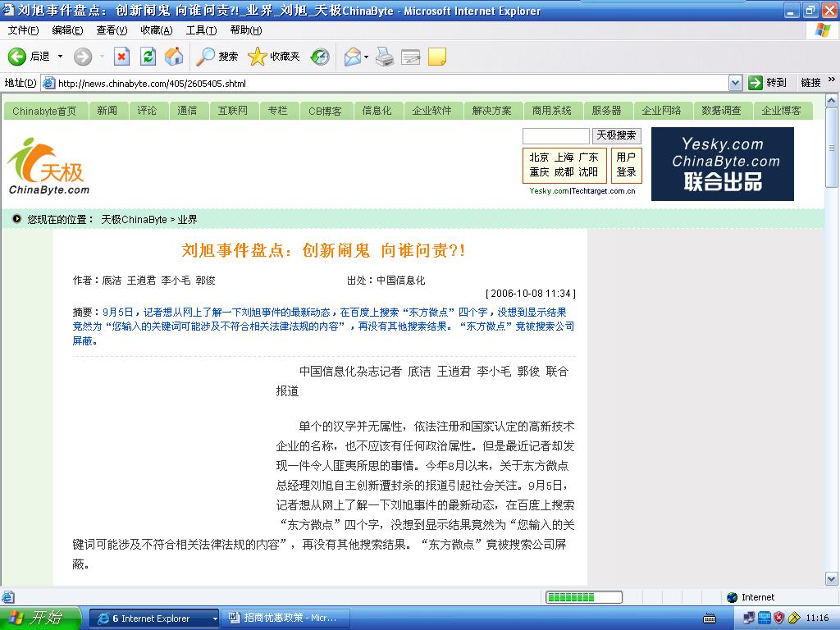
Task: Open the Back button history dropdown arrow
Action: click(60, 57)
